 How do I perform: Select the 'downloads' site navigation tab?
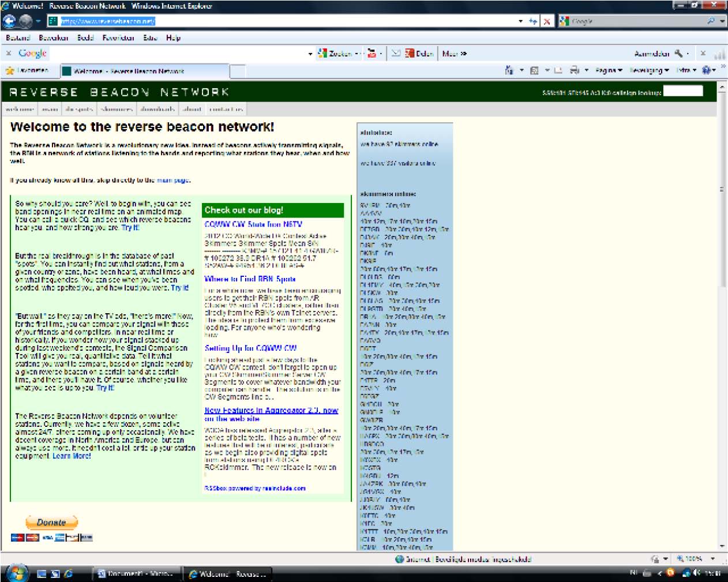[157, 109]
